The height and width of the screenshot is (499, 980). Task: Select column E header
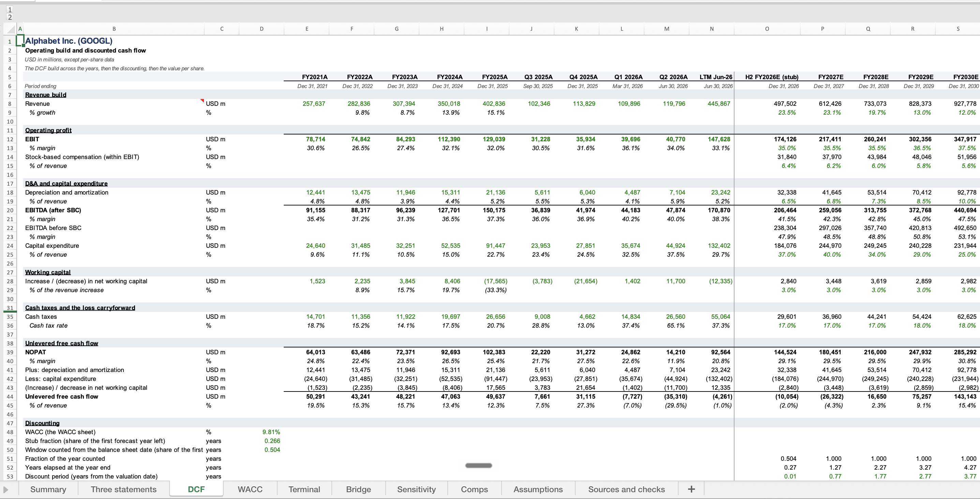[x=307, y=29]
